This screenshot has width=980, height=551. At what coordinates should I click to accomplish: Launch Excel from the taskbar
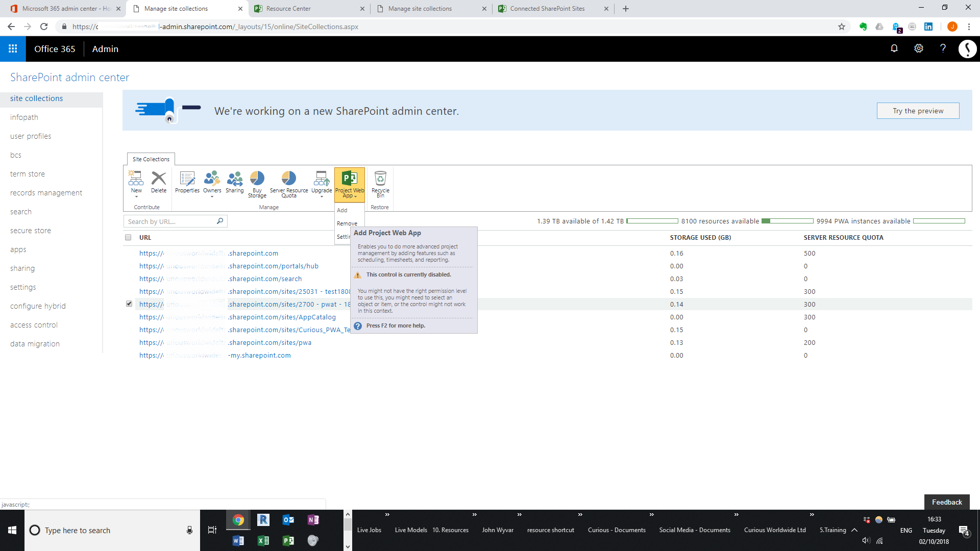pos(263,541)
